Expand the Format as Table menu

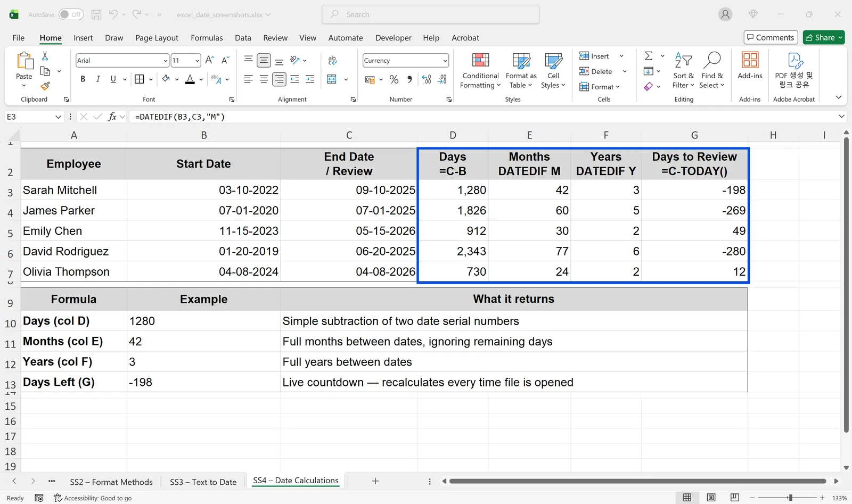click(x=521, y=71)
